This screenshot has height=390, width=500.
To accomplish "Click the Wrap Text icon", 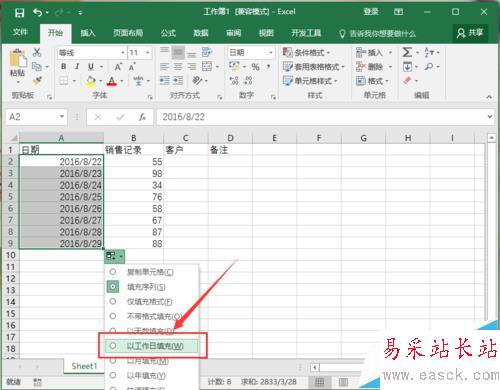I will [x=207, y=52].
